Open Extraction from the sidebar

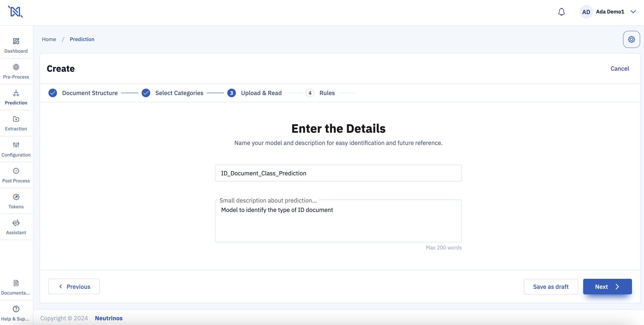[x=16, y=123]
